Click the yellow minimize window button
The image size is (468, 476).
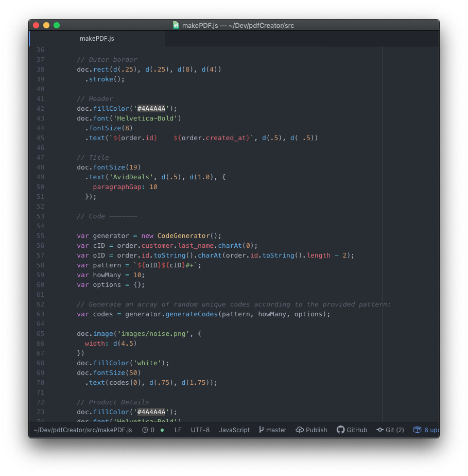[x=46, y=25]
